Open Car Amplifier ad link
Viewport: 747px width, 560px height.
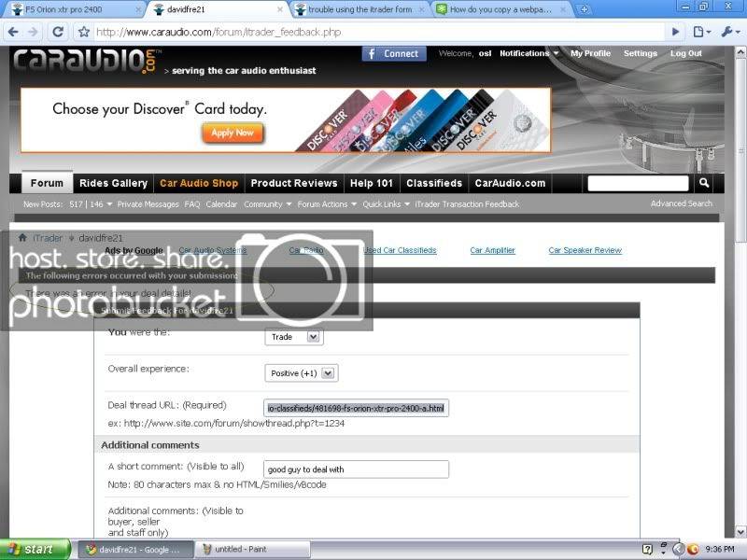coord(493,250)
